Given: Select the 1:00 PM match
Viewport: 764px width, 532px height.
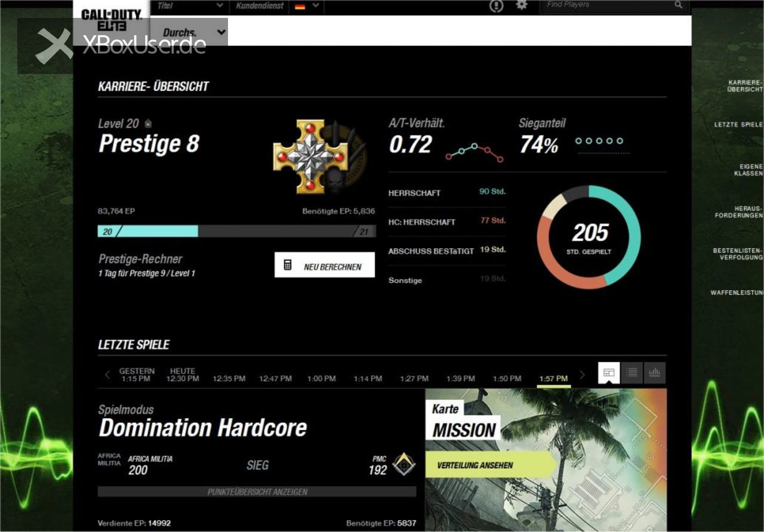Looking at the screenshot, I should (322, 379).
